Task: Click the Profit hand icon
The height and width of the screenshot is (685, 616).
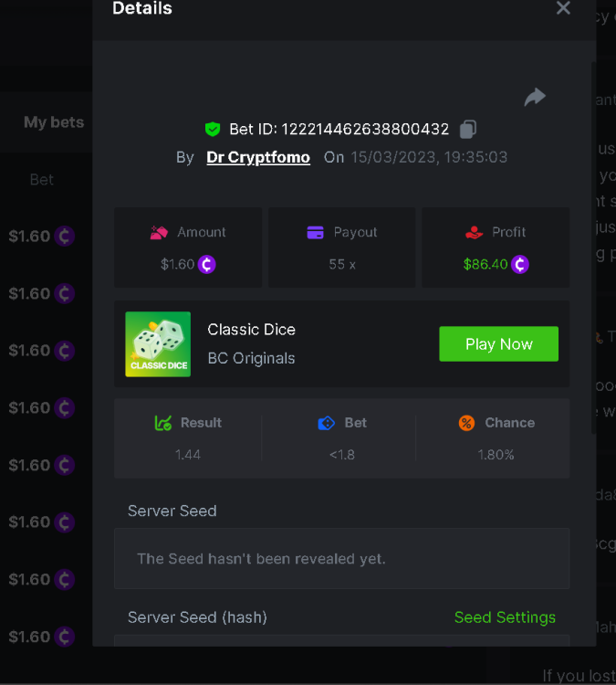Action: point(474,232)
